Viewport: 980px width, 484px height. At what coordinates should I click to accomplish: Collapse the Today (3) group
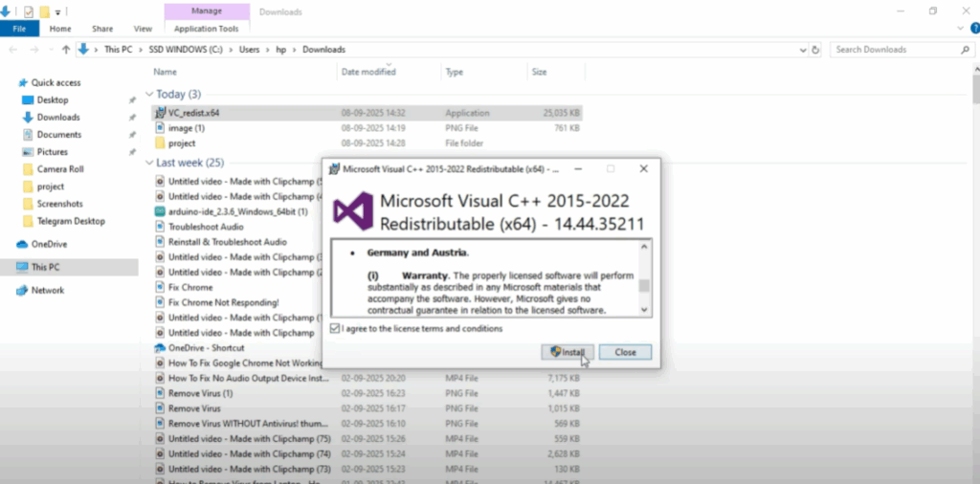click(148, 95)
